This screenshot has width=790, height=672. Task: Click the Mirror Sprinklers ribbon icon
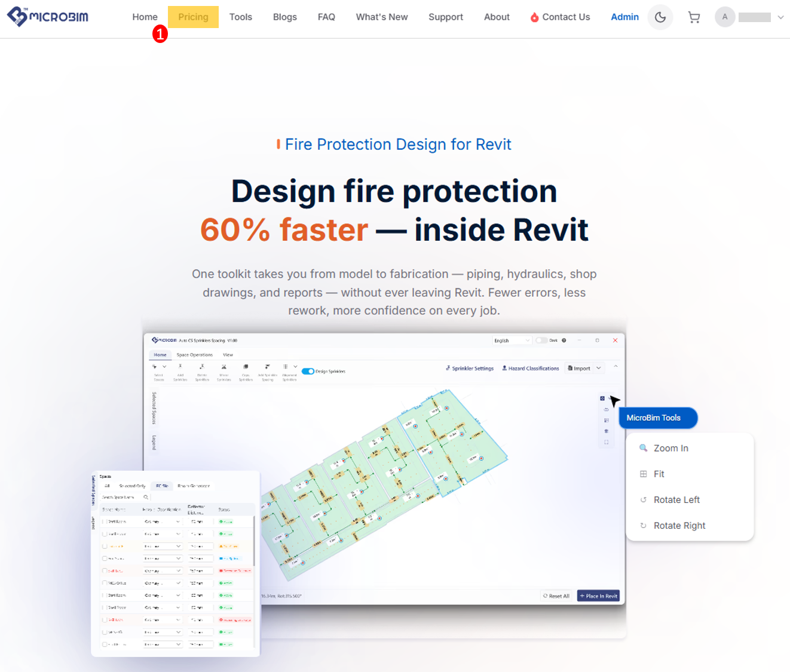click(x=224, y=367)
